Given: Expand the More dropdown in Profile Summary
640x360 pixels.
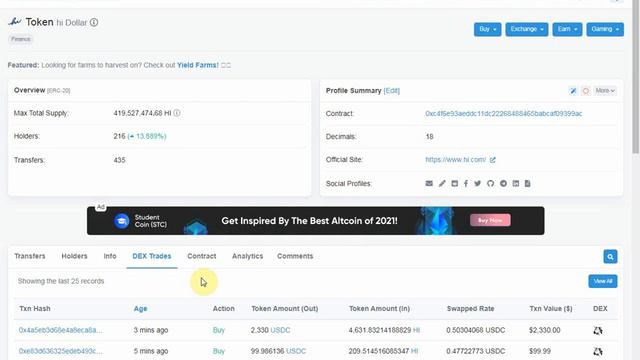Looking at the screenshot, I should 605,91.
